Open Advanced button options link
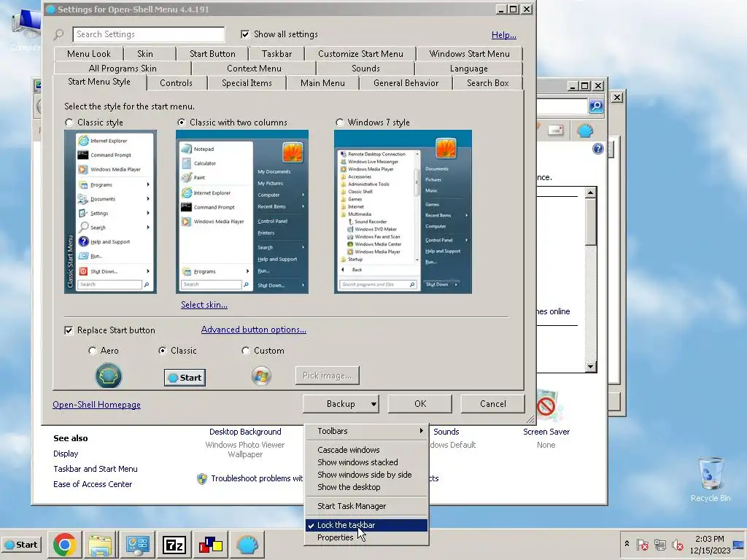The image size is (747, 560). (253, 330)
